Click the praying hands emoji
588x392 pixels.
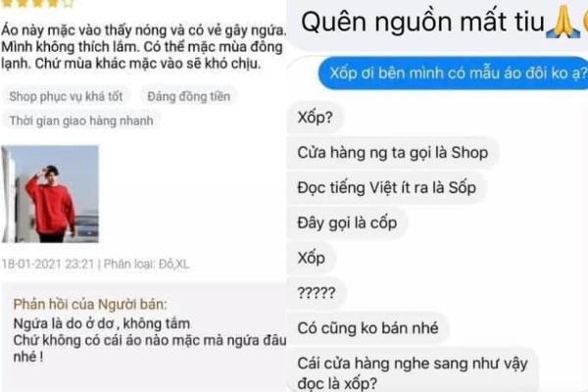click(x=563, y=23)
